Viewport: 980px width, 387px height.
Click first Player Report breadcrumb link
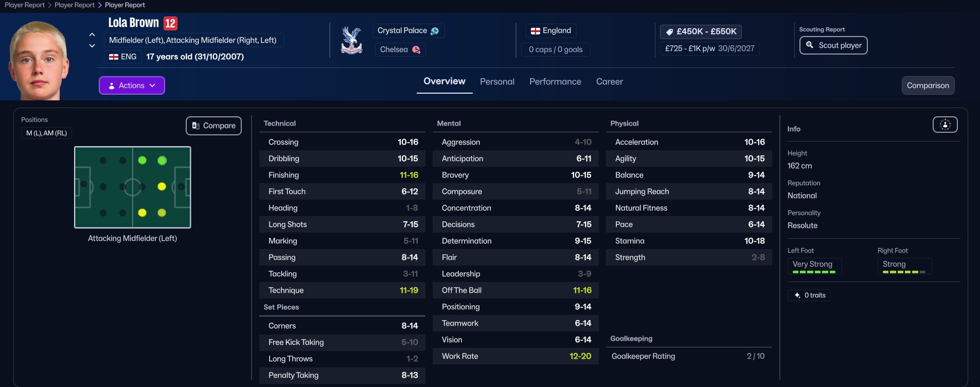[25, 5]
